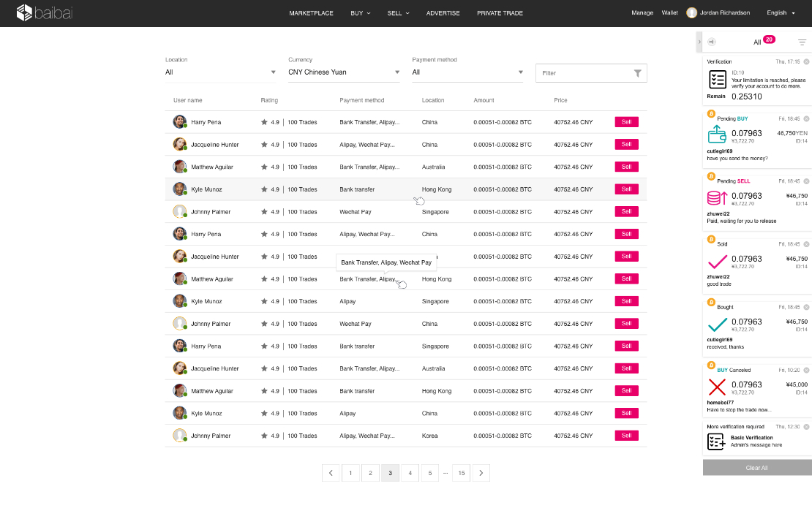Dismiss the Verification notification card
This screenshot has height=508, width=812.
click(806, 61)
